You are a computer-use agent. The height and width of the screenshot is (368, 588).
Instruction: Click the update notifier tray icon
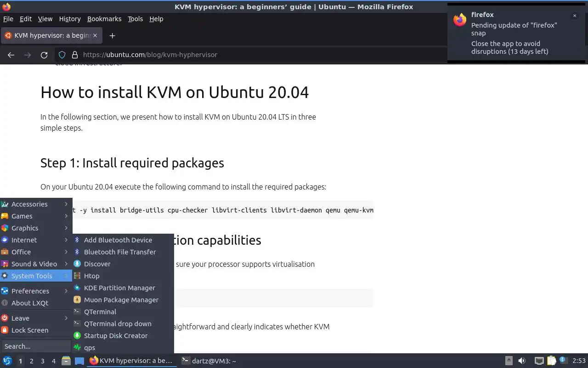[x=564, y=361]
